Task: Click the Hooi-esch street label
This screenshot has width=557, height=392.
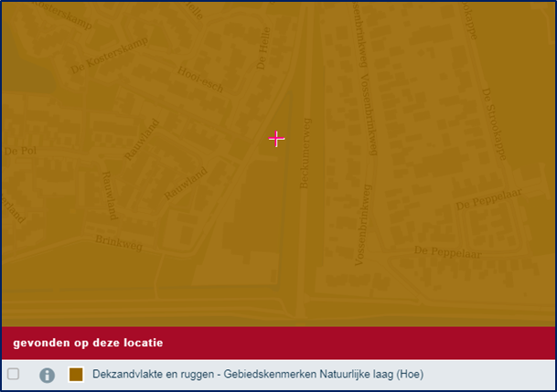Action: pyautogui.click(x=200, y=79)
